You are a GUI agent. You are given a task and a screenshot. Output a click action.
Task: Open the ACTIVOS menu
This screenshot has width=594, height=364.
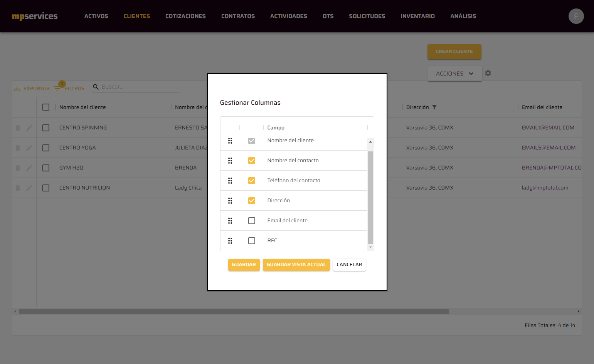tap(96, 16)
